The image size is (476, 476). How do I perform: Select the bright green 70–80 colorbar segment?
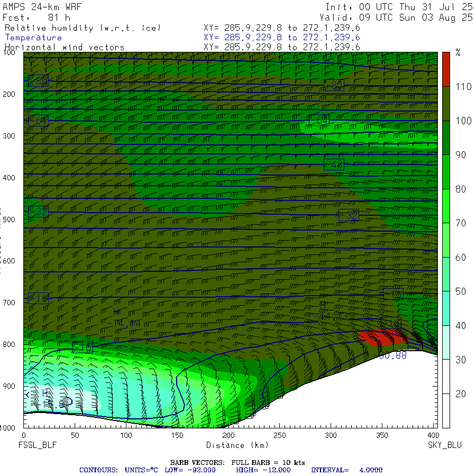pyautogui.click(x=446, y=206)
